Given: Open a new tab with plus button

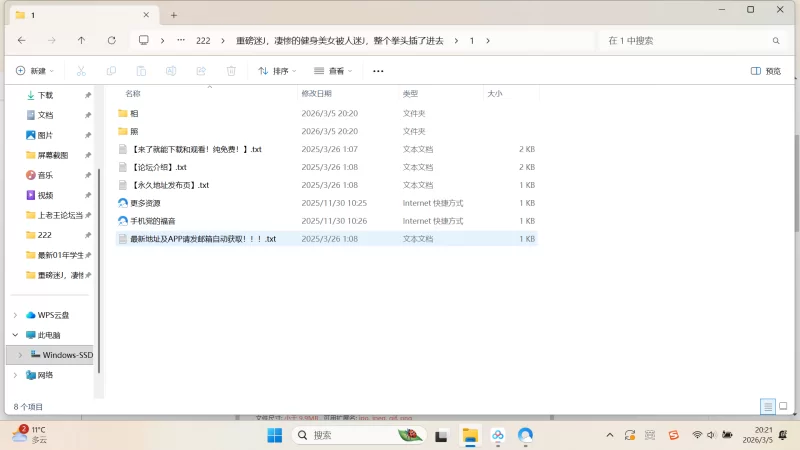Looking at the screenshot, I should coord(173,15).
